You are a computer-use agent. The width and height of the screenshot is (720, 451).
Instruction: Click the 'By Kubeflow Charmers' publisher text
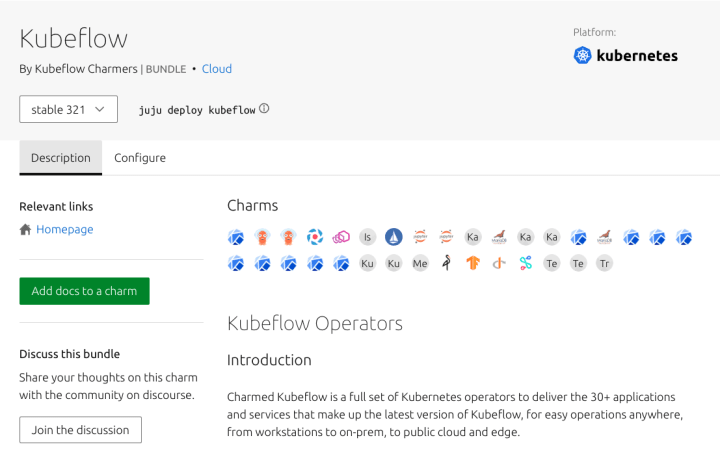point(79,69)
